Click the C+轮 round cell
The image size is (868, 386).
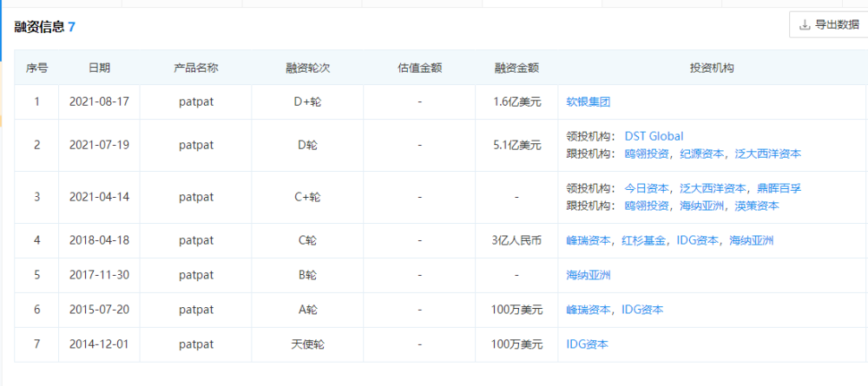click(308, 197)
